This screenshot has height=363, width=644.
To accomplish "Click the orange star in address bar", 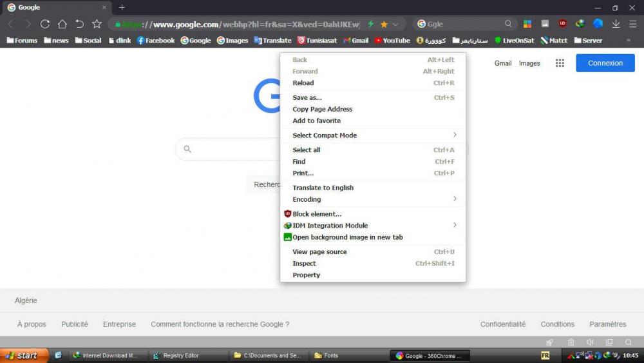I will click(384, 25).
